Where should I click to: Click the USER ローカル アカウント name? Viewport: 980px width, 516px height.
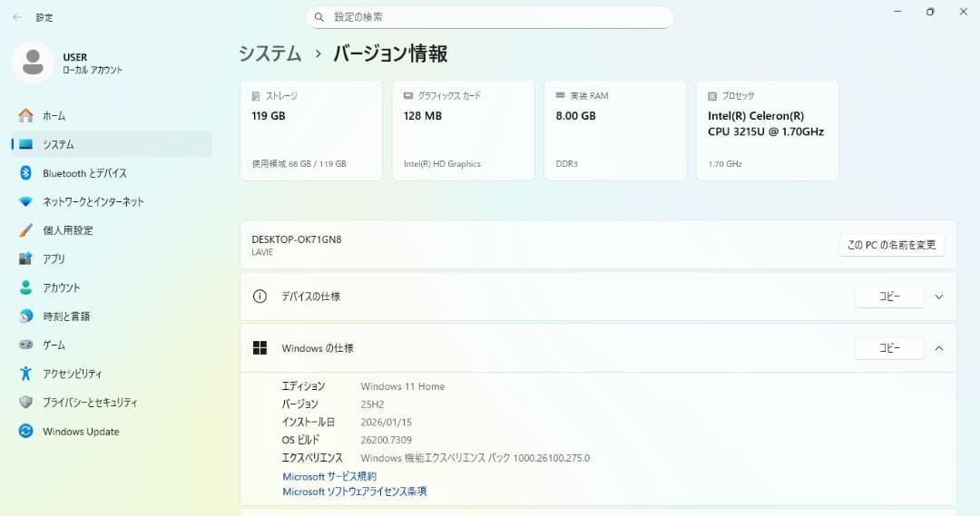tap(93, 63)
